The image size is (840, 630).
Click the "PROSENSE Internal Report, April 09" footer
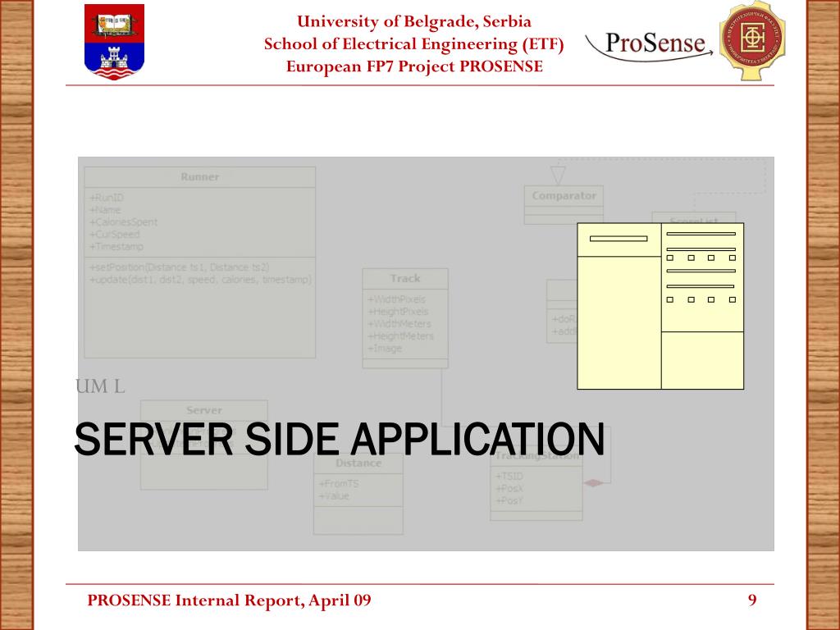(230, 600)
